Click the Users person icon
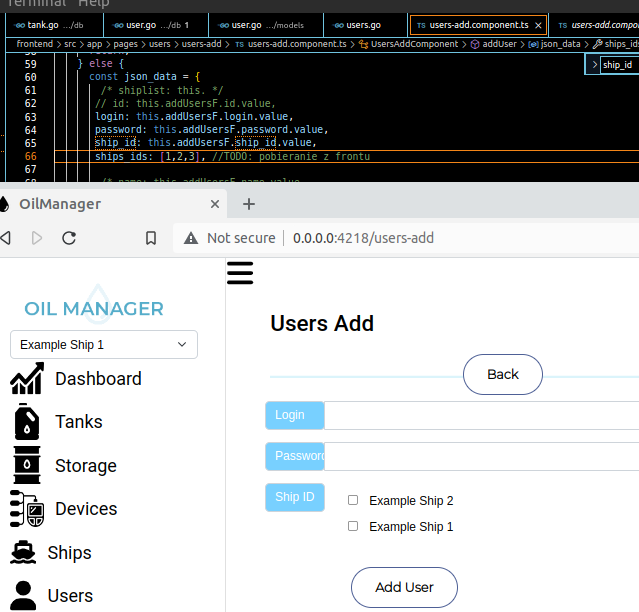Screen dimensions: 639x612 point(23,595)
